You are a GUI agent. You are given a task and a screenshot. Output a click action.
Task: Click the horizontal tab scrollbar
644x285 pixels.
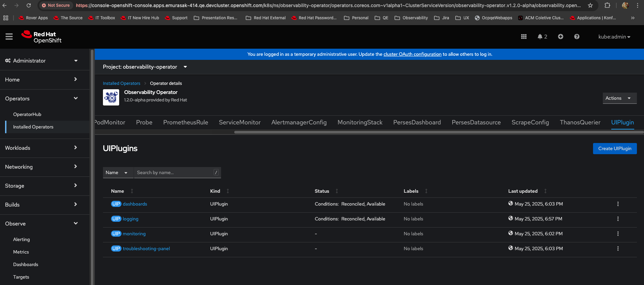coord(439,132)
